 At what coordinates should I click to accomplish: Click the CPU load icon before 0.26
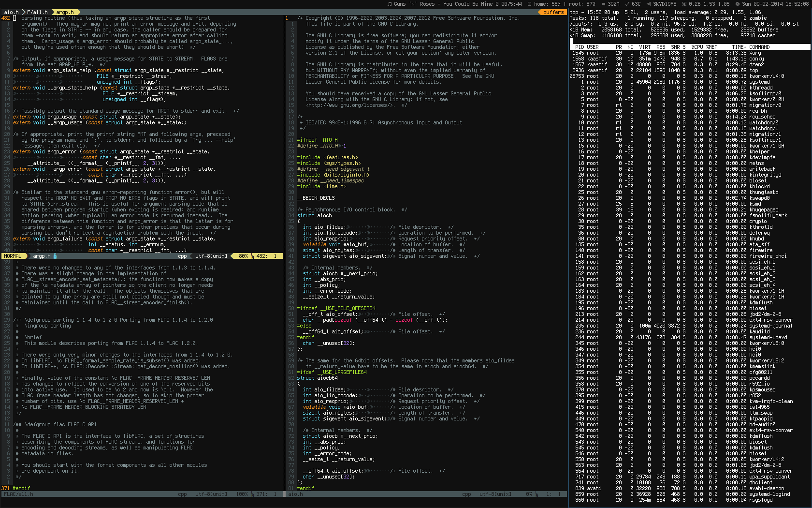[x=683, y=4]
